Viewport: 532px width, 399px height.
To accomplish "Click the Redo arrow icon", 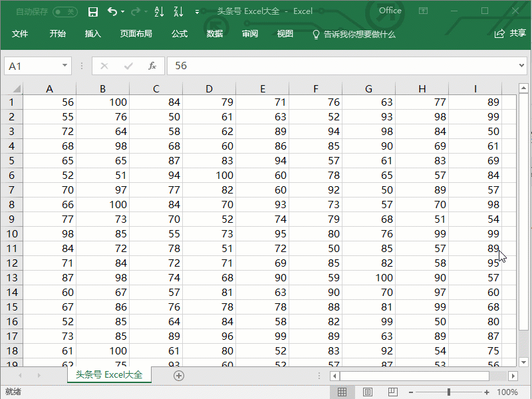I will [x=136, y=12].
